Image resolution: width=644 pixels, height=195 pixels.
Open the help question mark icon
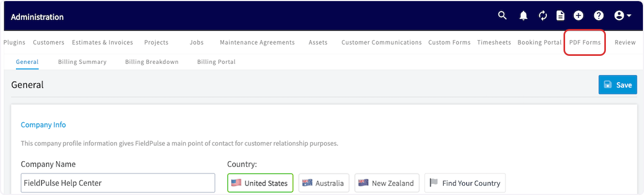pyautogui.click(x=598, y=16)
